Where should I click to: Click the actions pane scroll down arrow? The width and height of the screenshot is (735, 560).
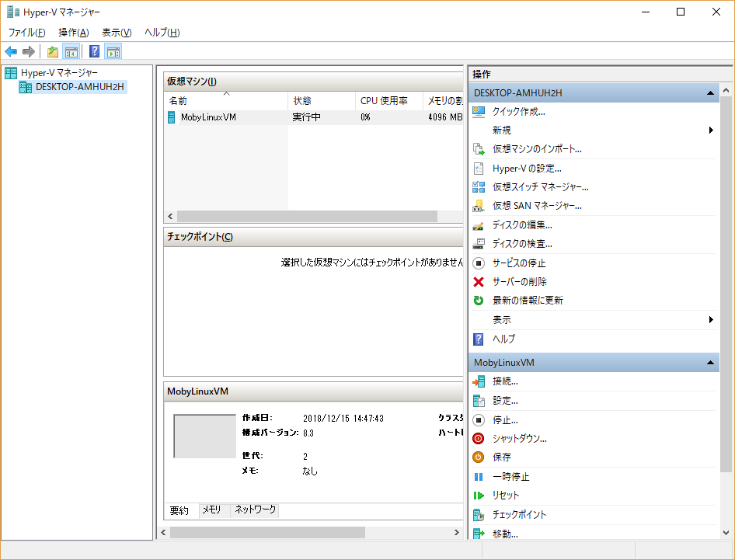726,533
